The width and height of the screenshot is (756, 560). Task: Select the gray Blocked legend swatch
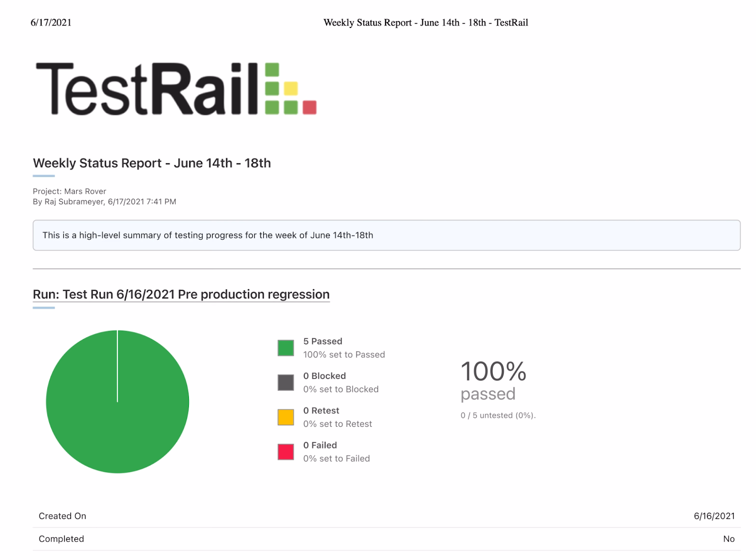click(285, 382)
